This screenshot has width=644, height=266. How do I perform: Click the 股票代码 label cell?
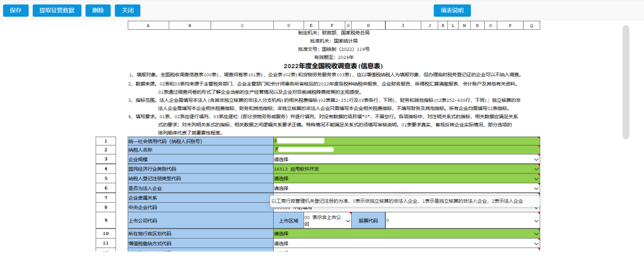point(369,221)
